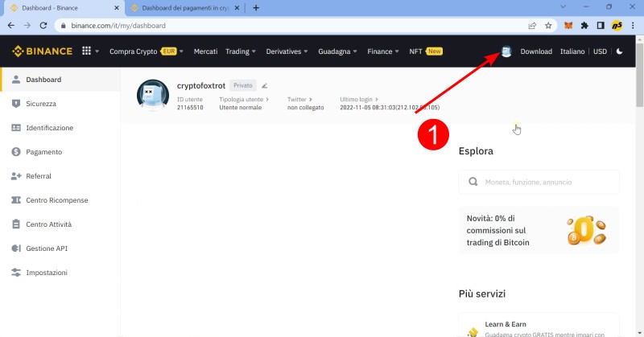Click the Gestione API plug icon
Viewport: 644px width, 337px height.
pyautogui.click(x=16, y=249)
